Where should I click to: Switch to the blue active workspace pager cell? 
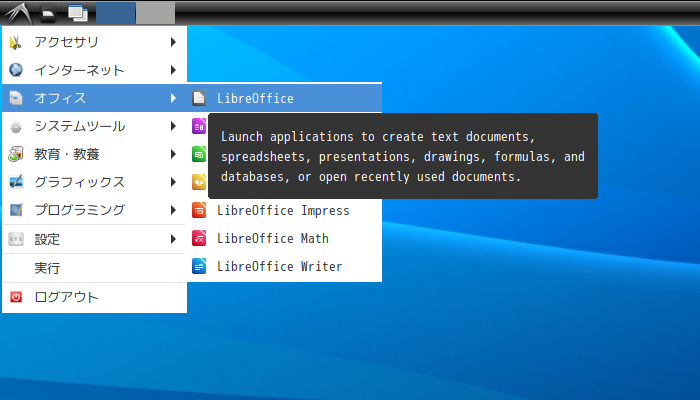(116, 13)
